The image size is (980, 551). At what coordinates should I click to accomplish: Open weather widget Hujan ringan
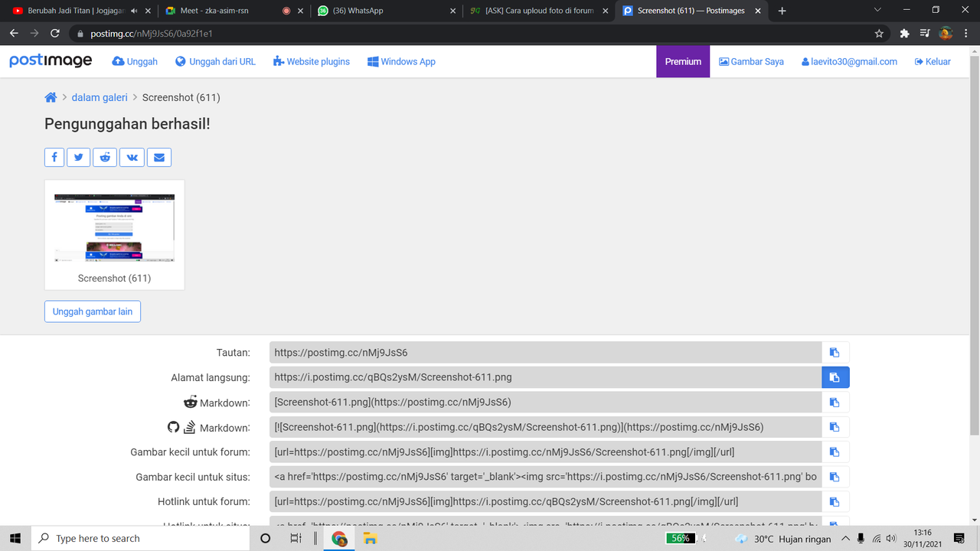(784, 539)
